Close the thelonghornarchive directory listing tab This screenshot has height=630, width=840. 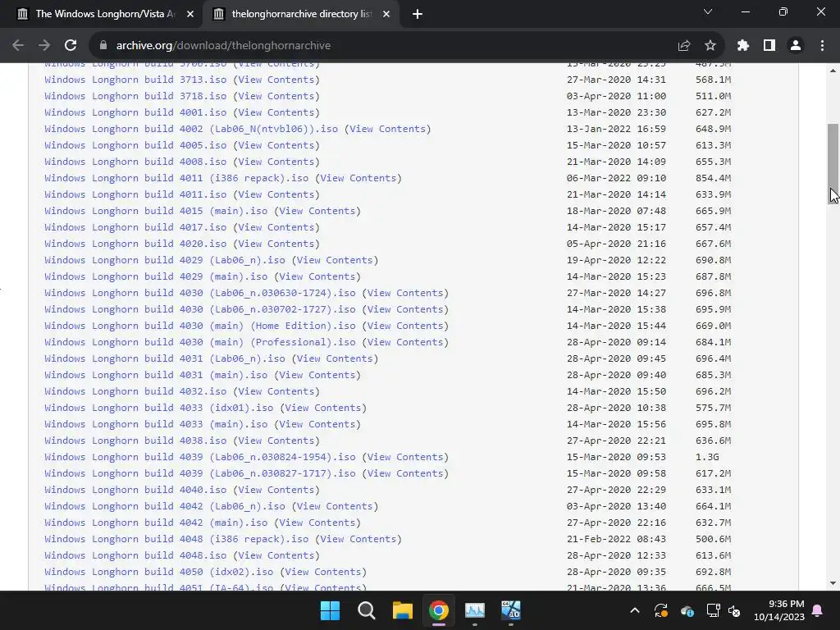[x=386, y=14]
